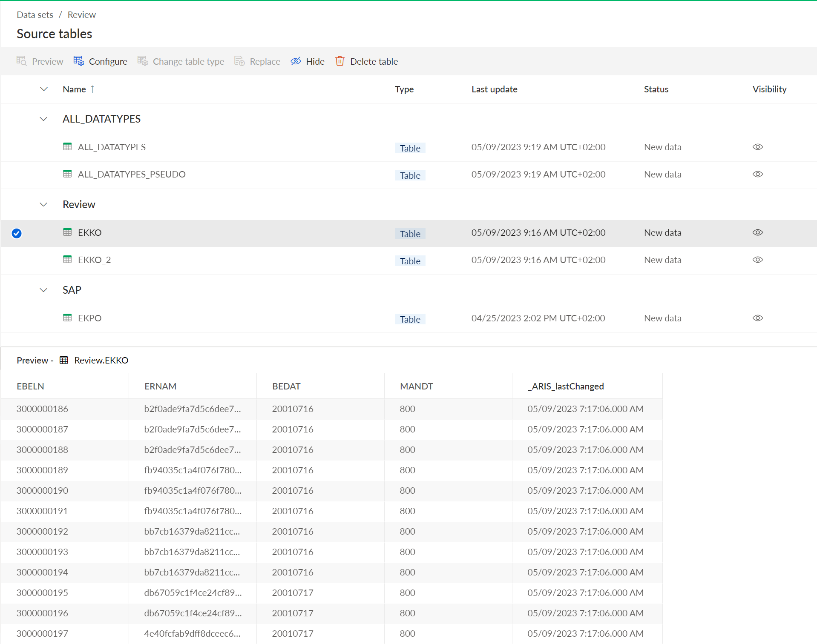Click EBELN cell 3000000186
The height and width of the screenshot is (644, 817).
(42, 409)
